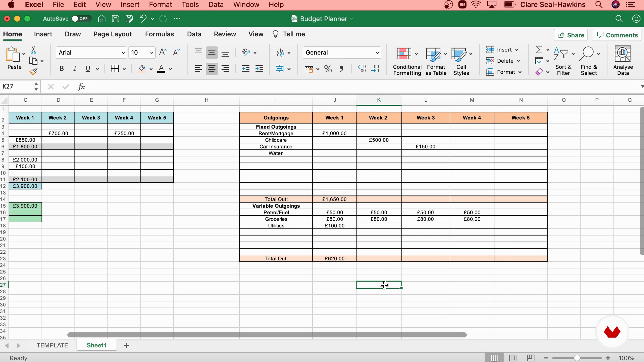
Task: Apply the fill color bucket icon
Action: pos(142,68)
